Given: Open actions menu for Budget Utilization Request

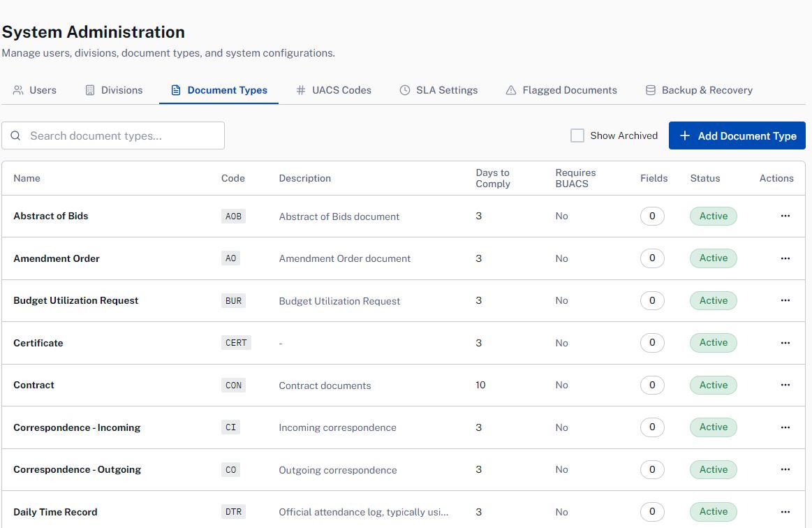Looking at the screenshot, I should (785, 300).
